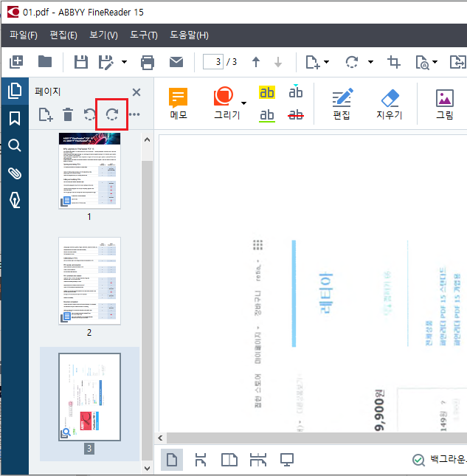This screenshot has width=467, height=476.
Task: Select the red strikethrough text tool
Action: [x=296, y=114]
